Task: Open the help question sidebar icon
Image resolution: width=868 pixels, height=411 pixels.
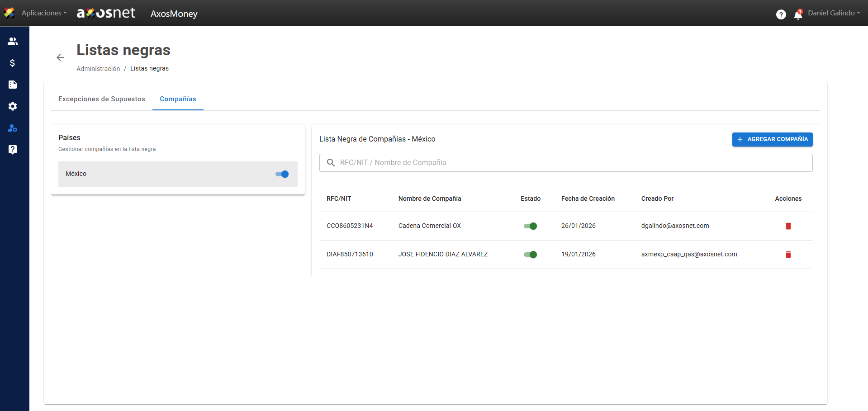Action: click(13, 150)
